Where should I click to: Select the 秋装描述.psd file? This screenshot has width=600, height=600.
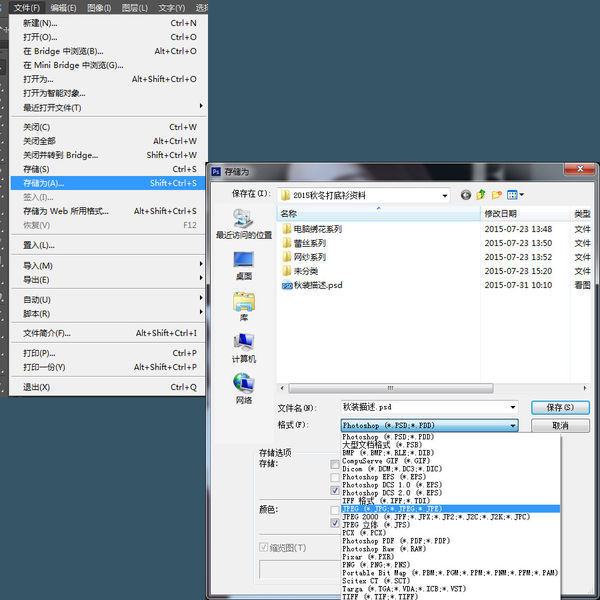(312, 285)
